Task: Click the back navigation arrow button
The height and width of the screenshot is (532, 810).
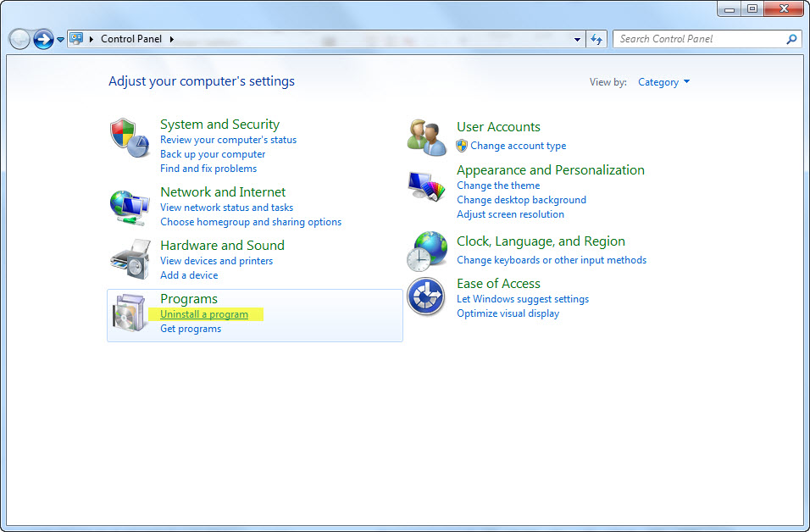Action: [20, 39]
